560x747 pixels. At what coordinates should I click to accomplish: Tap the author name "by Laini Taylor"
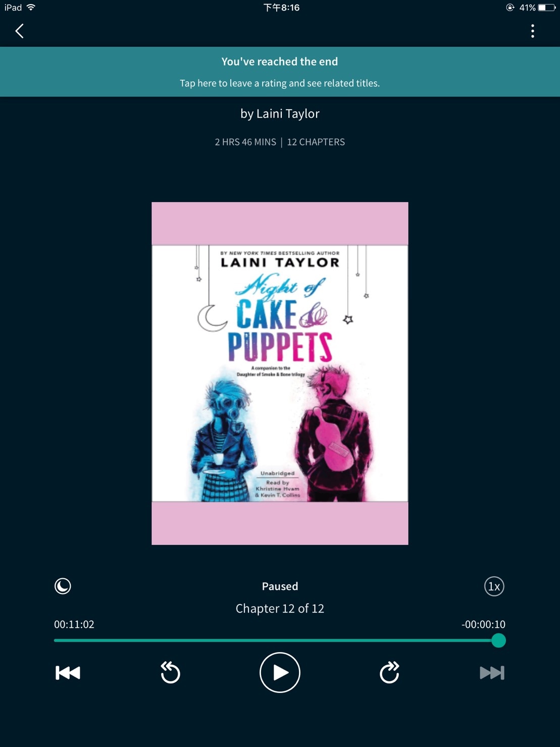(280, 114)
